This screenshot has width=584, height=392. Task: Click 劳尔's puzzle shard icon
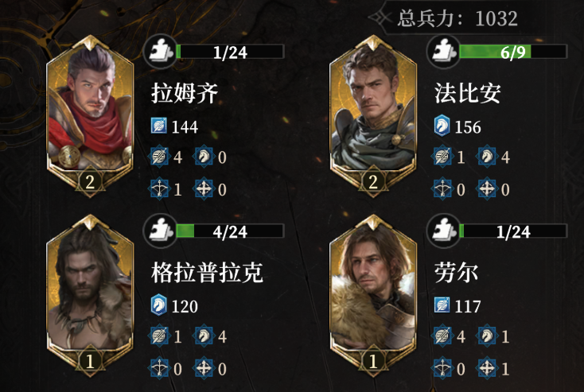pyautogui.click(x=444, y=231)
